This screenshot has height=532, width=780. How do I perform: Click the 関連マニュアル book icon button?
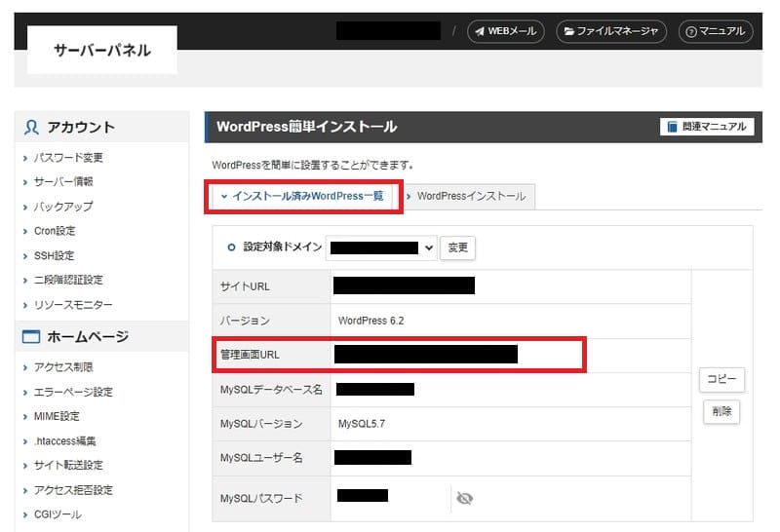point(708,127)
